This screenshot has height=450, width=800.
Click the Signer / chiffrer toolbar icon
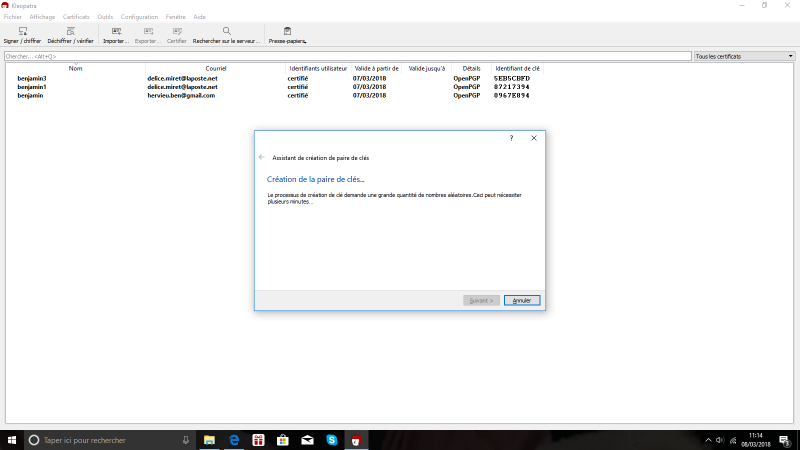coord(23,31)
